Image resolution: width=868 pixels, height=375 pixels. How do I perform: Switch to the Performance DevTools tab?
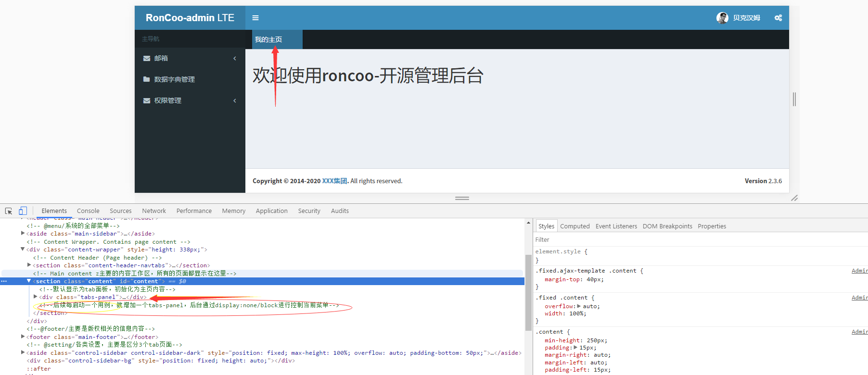tap(194, 211)
